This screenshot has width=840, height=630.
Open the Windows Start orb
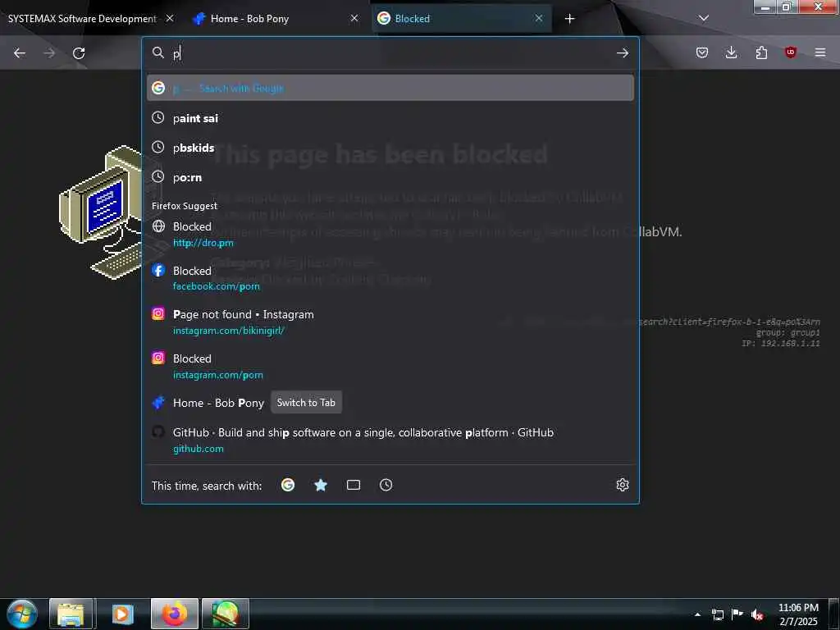[22, 614]
